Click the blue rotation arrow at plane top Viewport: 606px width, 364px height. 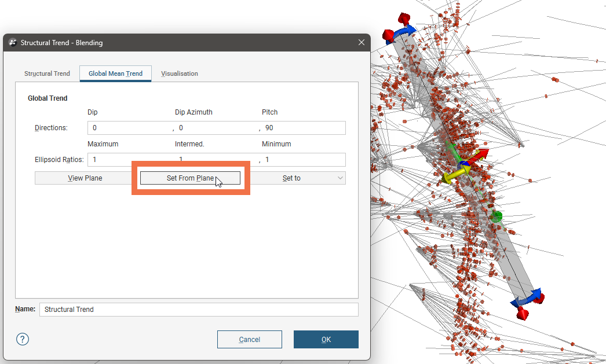click(x=407, y=30)
